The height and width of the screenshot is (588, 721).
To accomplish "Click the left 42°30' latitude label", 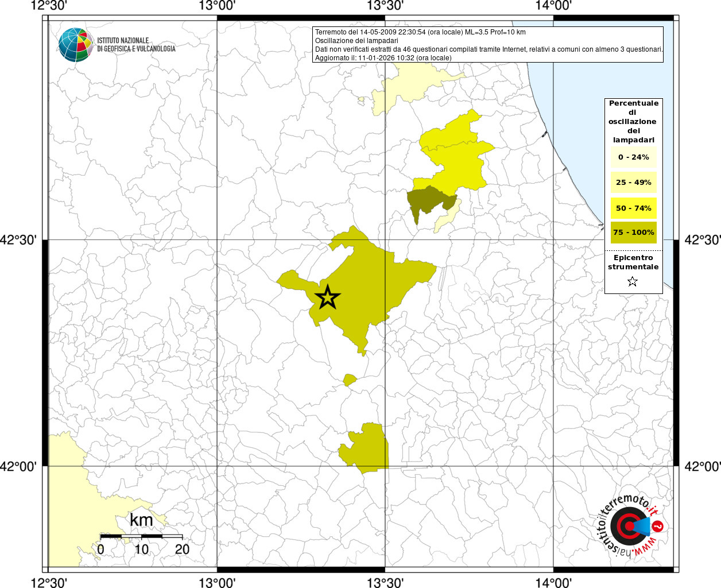I will pyautogui.click(x=18, y=240).
